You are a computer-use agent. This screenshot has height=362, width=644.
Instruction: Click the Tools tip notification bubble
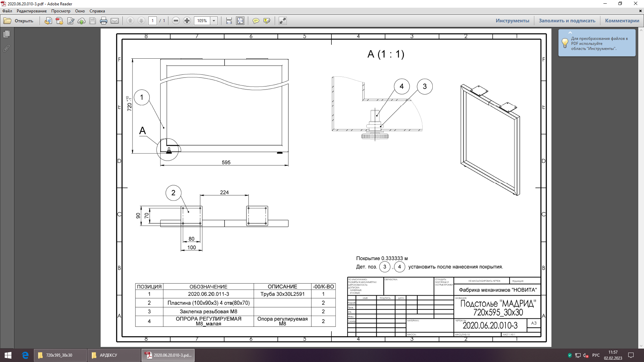(x=597, y=43)
